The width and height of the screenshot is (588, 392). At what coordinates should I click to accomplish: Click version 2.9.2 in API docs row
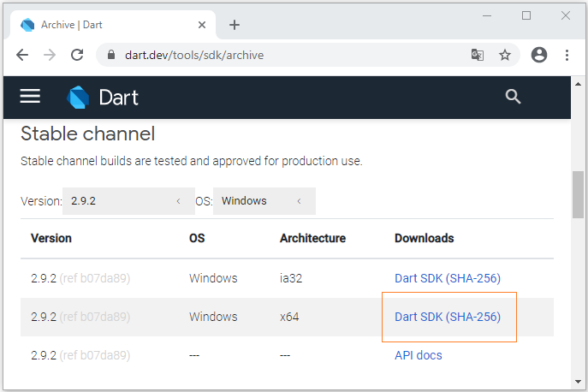(x=44, y=355)
